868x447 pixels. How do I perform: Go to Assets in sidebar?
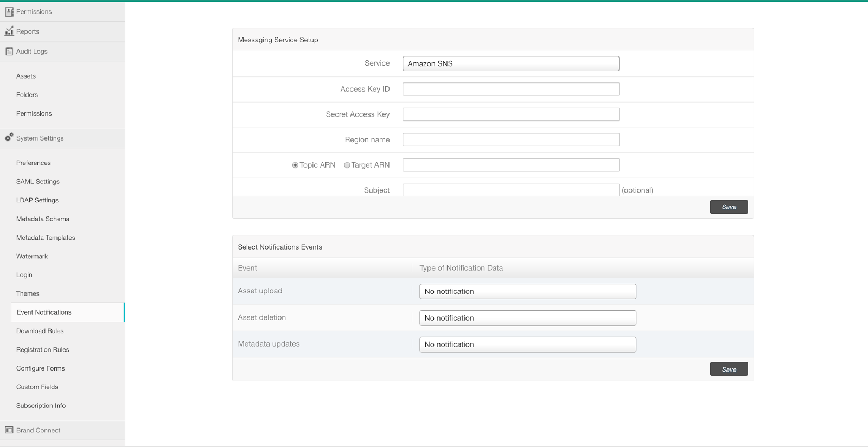click(x=26, y=76)
